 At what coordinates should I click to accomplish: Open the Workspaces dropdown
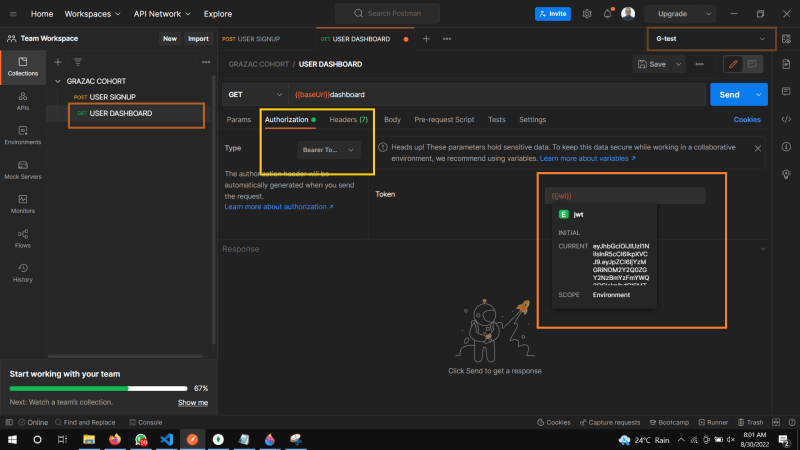[x=92, y=14]
